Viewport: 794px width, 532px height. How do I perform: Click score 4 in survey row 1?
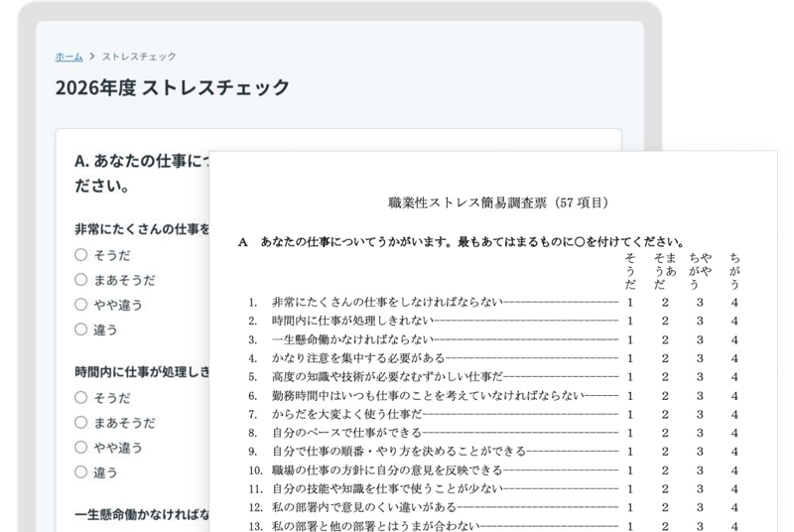(734, 303)
